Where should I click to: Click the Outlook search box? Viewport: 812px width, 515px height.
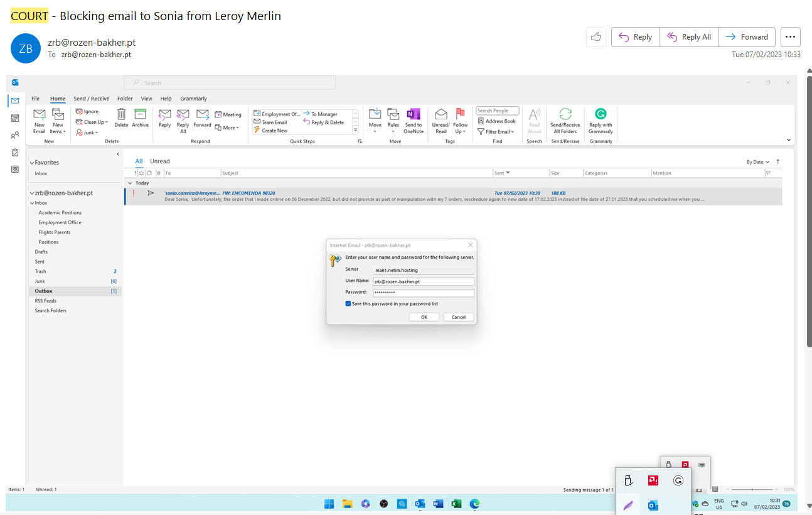pos(230,83)
